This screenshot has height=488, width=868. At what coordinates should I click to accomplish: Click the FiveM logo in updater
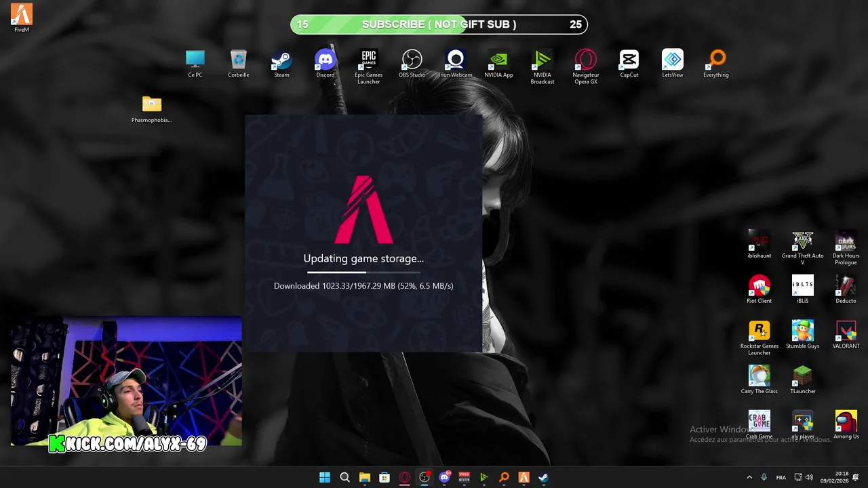point(363,209)
